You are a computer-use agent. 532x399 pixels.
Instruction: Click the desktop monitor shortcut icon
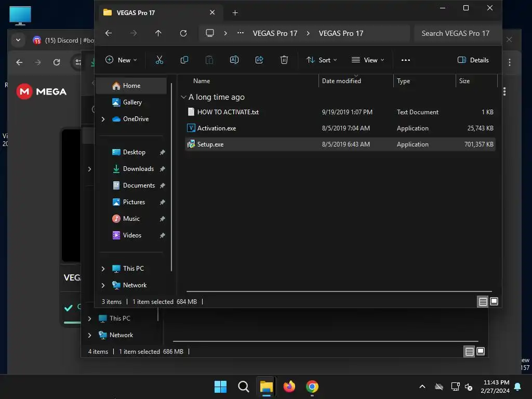point(20,16)
